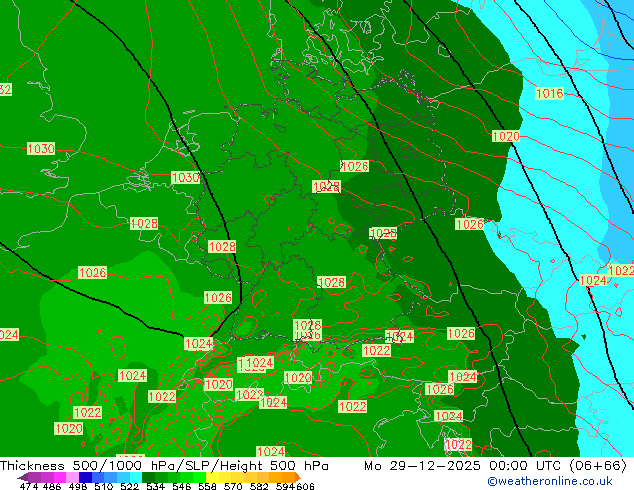Pick the bright magenta swatch in the legend
This screenshot has width=634, height=490.
click(x=60, y=477)
